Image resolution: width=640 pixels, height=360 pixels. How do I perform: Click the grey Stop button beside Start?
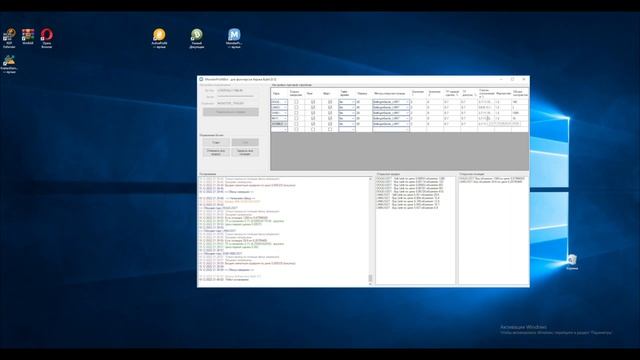245,142
